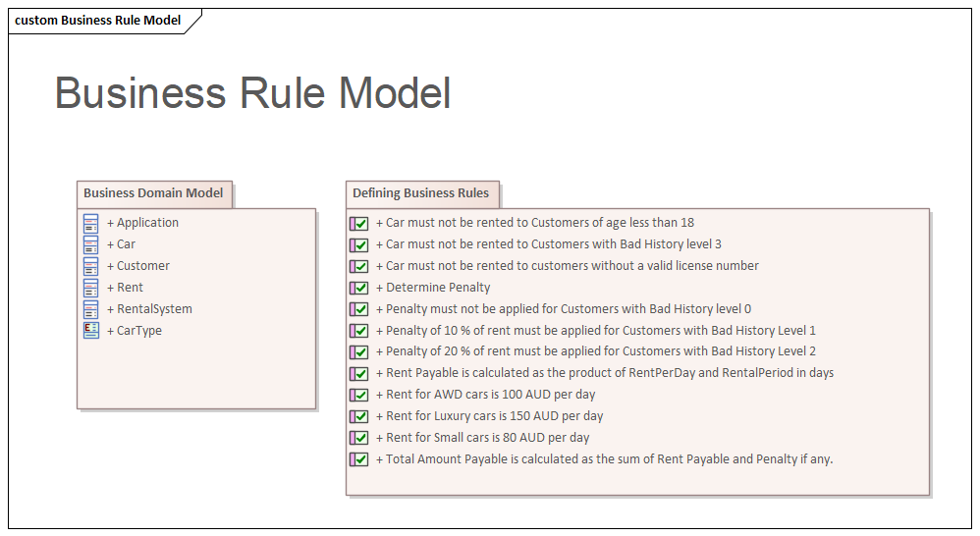Click the CarType enumeration icon
The image size is (980, 536).
click(x=91, y=331)
